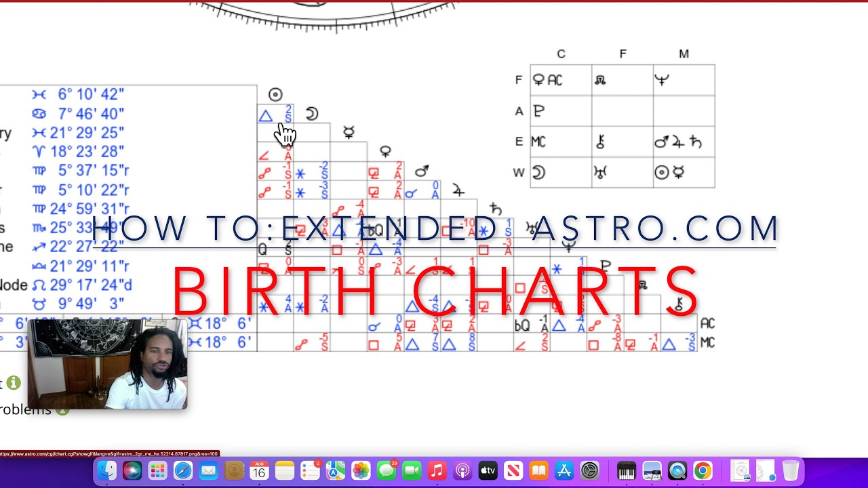This screenshot has width=868, height=488.
Task: Open QuickTime Player in dock
Action: click(x=677, y=470)
